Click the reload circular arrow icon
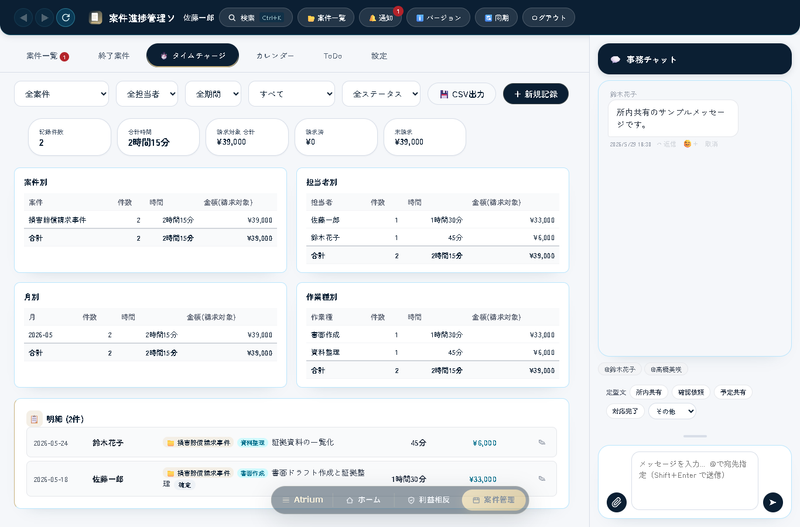 tap(66, 18)
